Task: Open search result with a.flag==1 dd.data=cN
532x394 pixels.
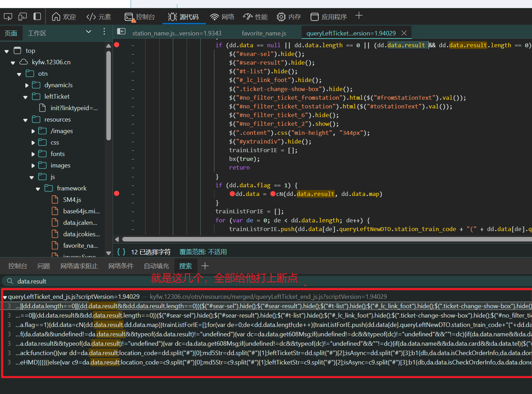Action: pyautogui.click(x=267, y=325)
